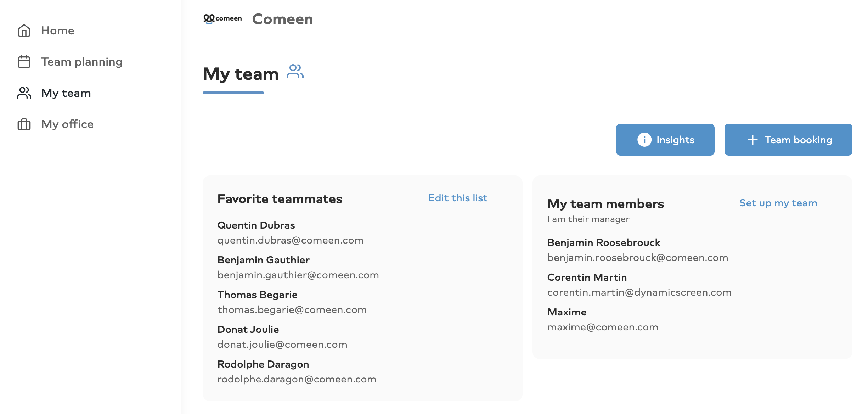Image resolution: width=868 pixels, height=414 pixels.
Task: Click the My office briefcase icon
Action: [24, 124]
